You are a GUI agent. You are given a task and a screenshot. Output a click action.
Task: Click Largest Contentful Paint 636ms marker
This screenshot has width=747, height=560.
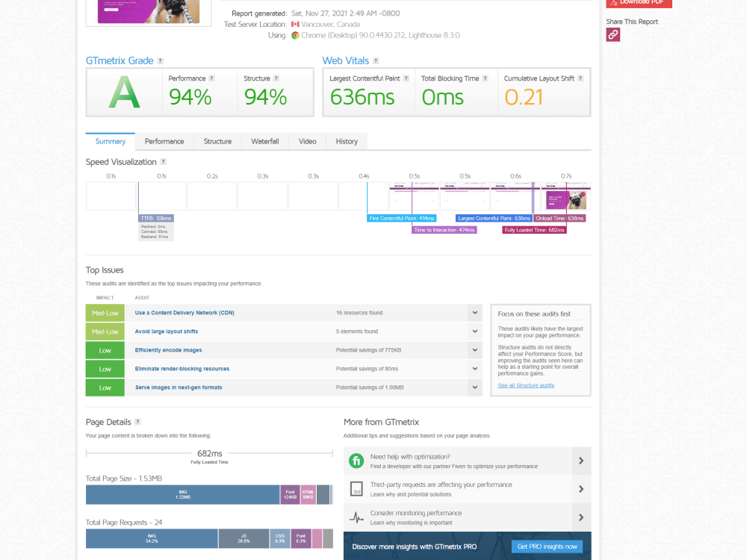pyautogui.click(x=494, y=218)
